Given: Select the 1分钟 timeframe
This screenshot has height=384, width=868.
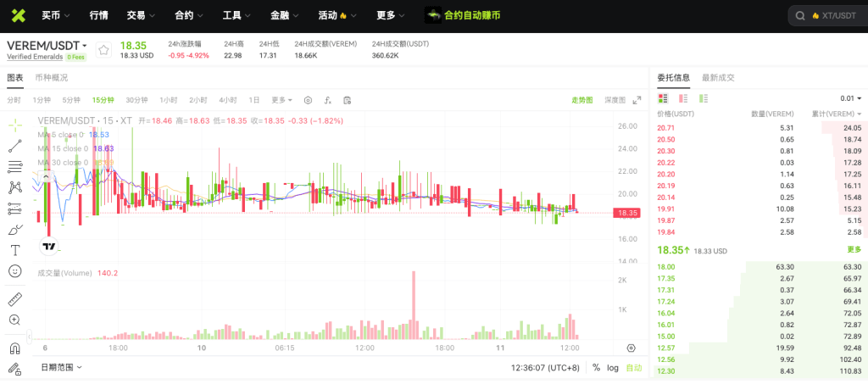Looking at the screenshot, I should pyautogui.click(x=42, y=100).
